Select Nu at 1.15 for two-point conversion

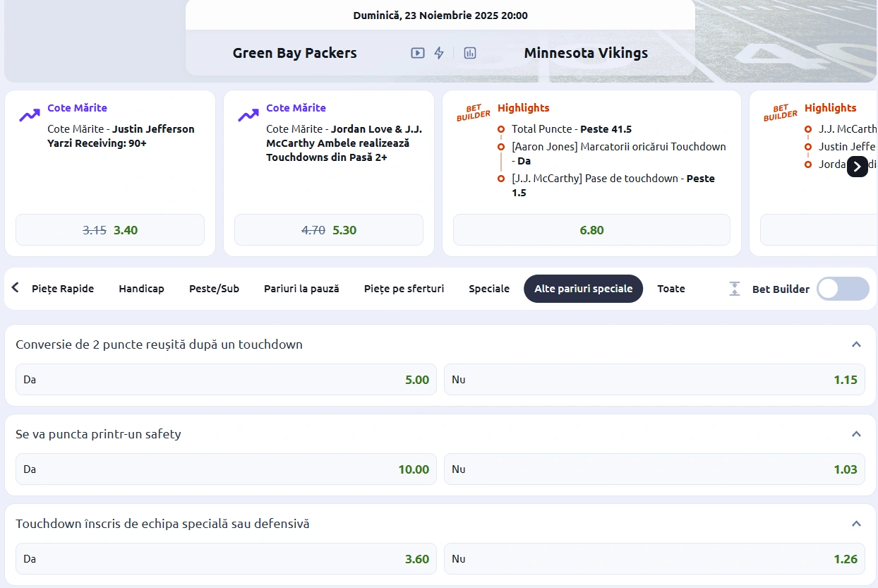pos(654,379)
